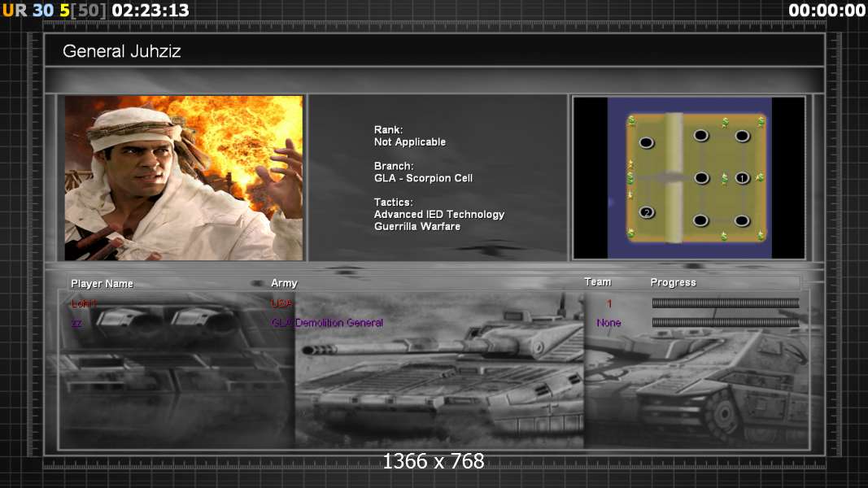Click the gold star below the left-edge dollar icon
This screenshot has width=868, height=488.
pos(630,194)
